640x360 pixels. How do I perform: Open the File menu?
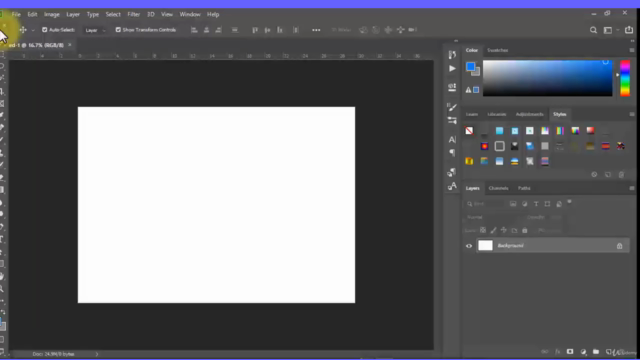[x=16, y=14]
